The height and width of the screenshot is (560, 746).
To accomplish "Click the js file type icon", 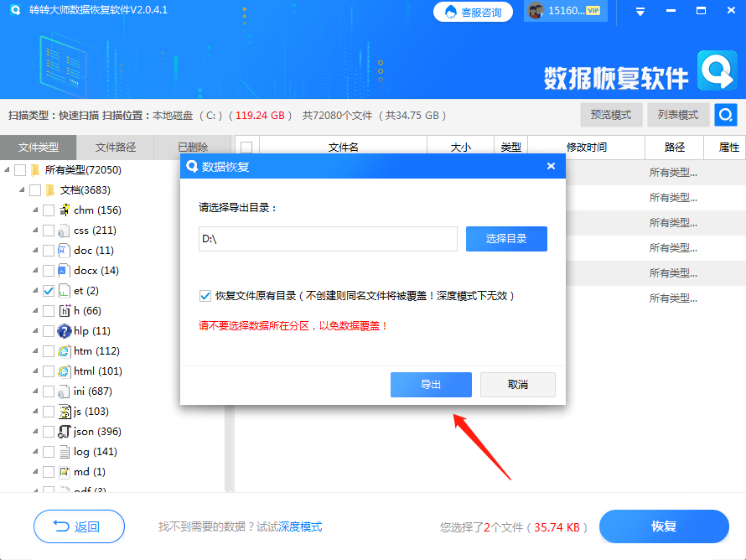I will click(65, 412).
